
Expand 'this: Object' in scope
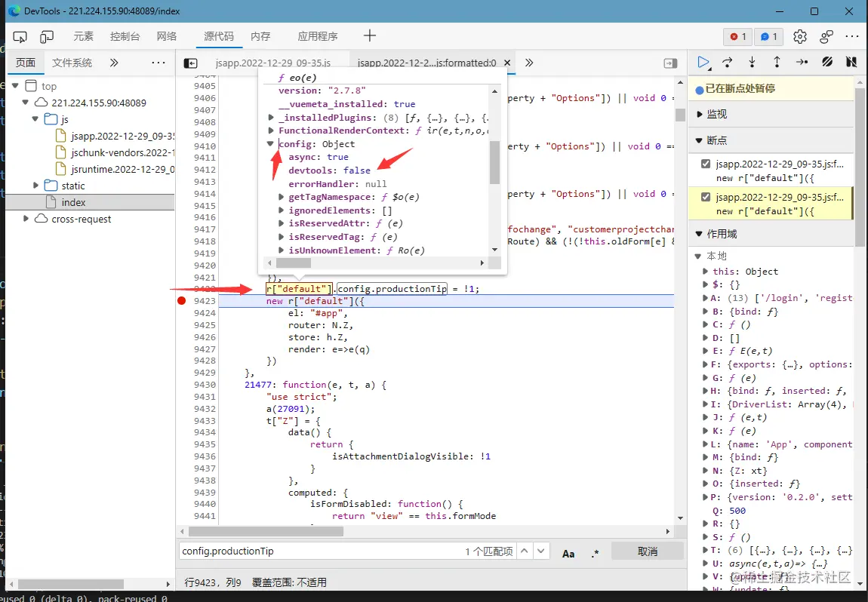click(705, 272)
